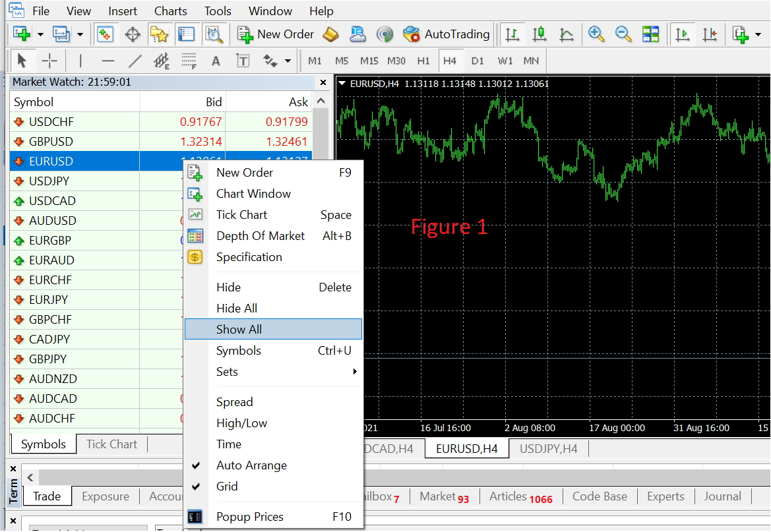Zoom out on the chart

coord(623,34)
